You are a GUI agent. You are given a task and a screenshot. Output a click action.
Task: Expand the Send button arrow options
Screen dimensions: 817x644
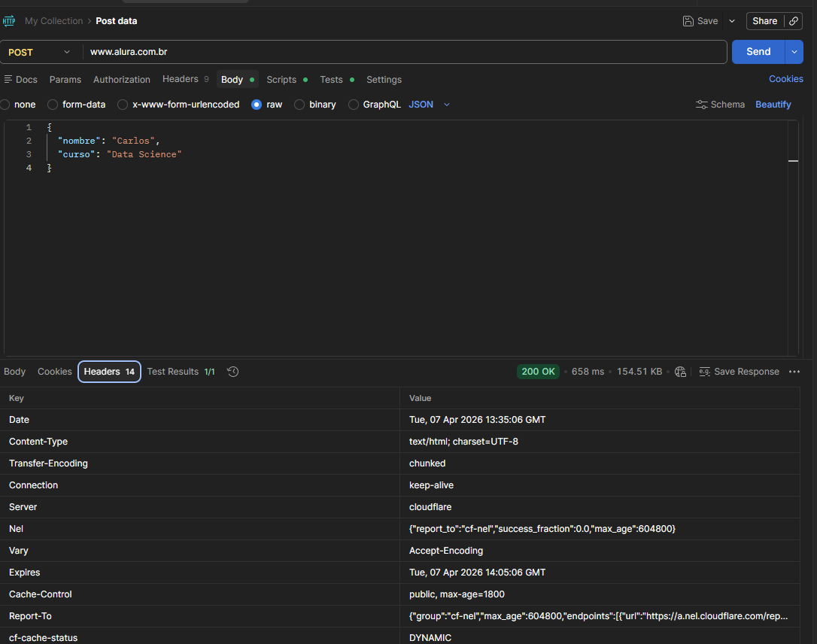[794, 52]
